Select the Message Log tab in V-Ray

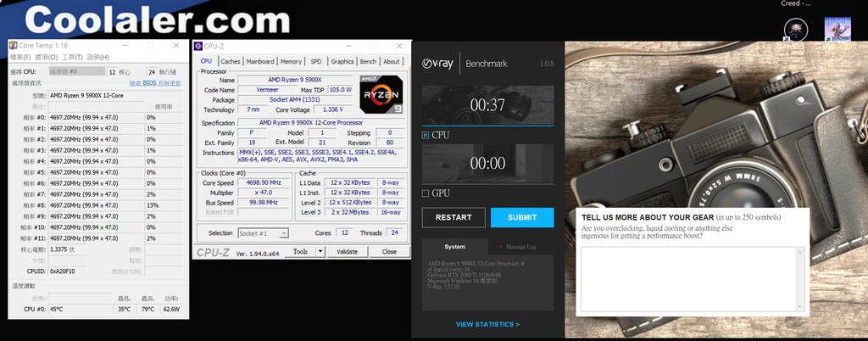point(521,247)
